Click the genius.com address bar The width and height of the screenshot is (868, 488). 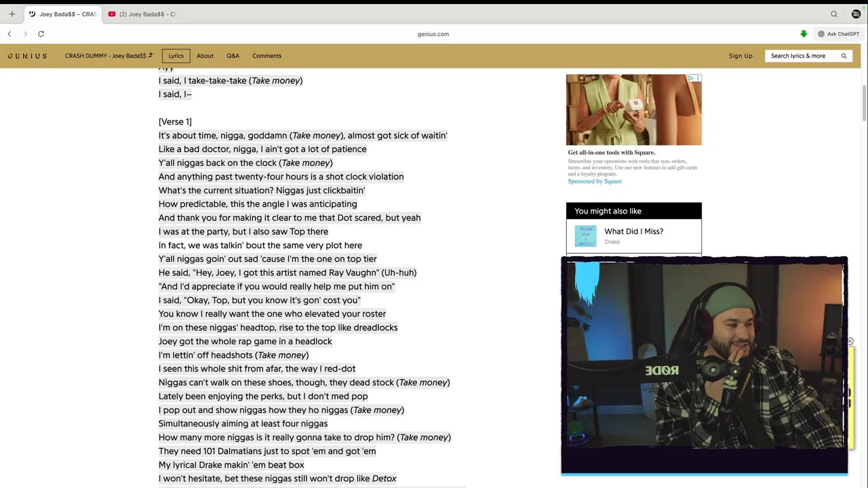tap(433, 34)
